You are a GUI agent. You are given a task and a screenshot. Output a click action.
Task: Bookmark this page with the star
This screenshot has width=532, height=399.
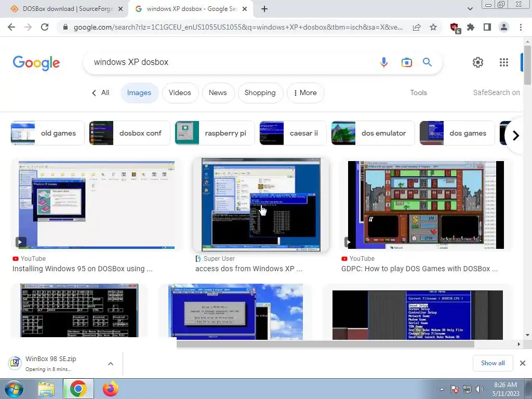(x=433, y=27)
